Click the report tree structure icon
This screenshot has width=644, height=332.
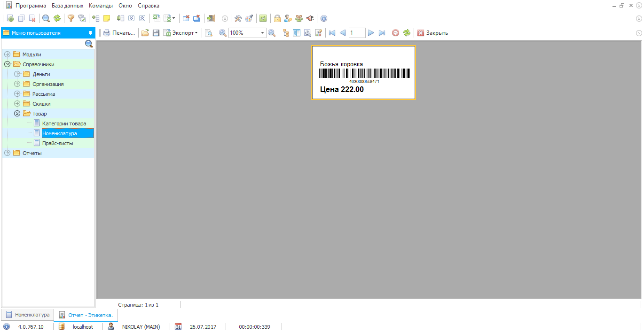(x=286, y=33)
